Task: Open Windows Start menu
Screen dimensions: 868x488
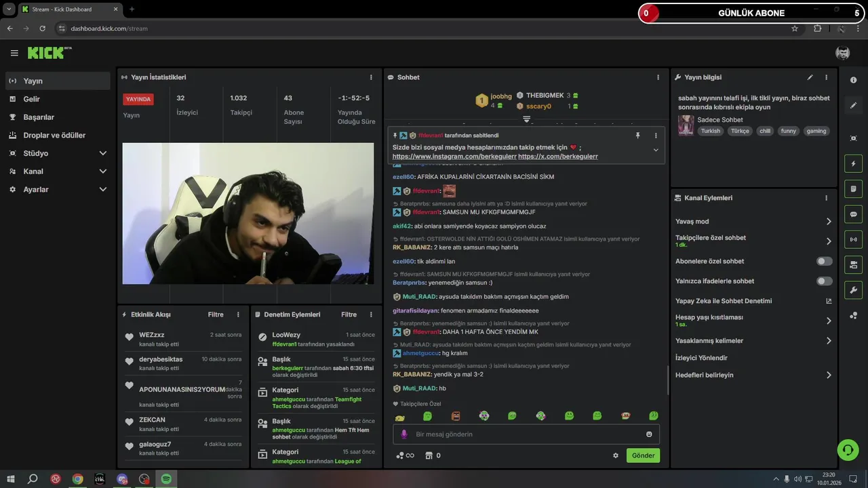Action: pyautogui.click(x=11, y=479)
